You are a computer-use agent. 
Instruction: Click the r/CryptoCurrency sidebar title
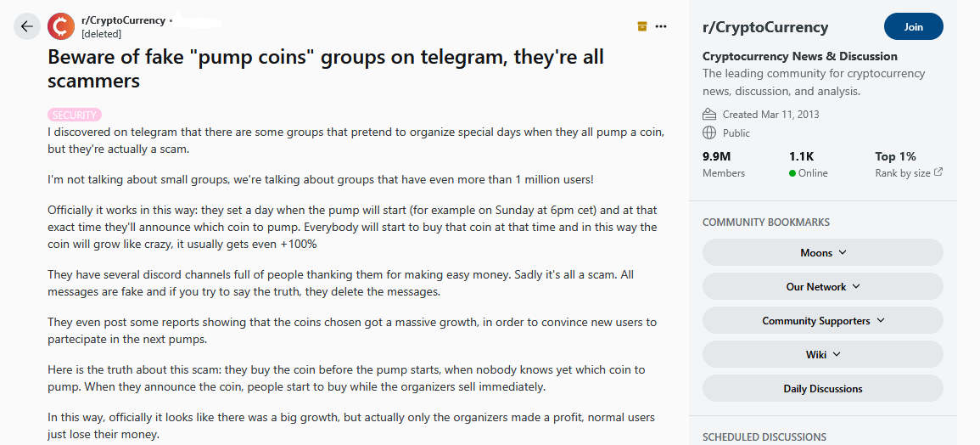click(x=765, y=27)
